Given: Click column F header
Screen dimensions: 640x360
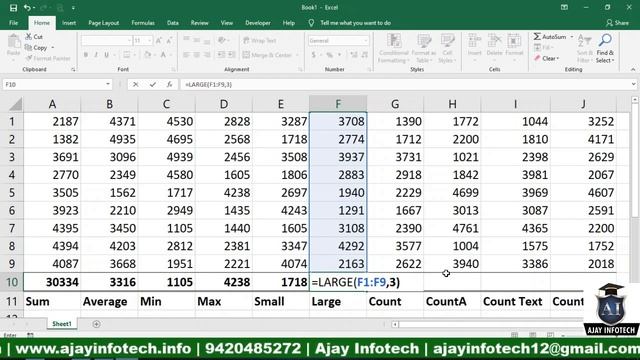Looking at the screenshot, I should [x=338, y=104].
